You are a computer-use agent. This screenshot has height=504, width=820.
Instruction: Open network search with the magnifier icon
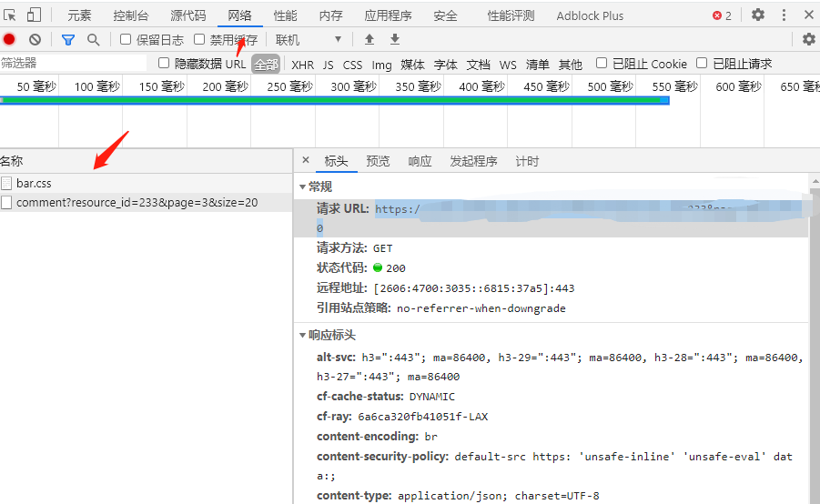tap(93, 40)
